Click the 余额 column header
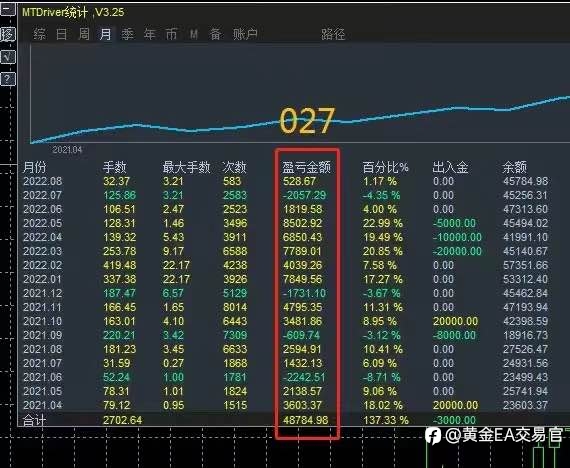The image size is (570, 468). coord(514,167)
